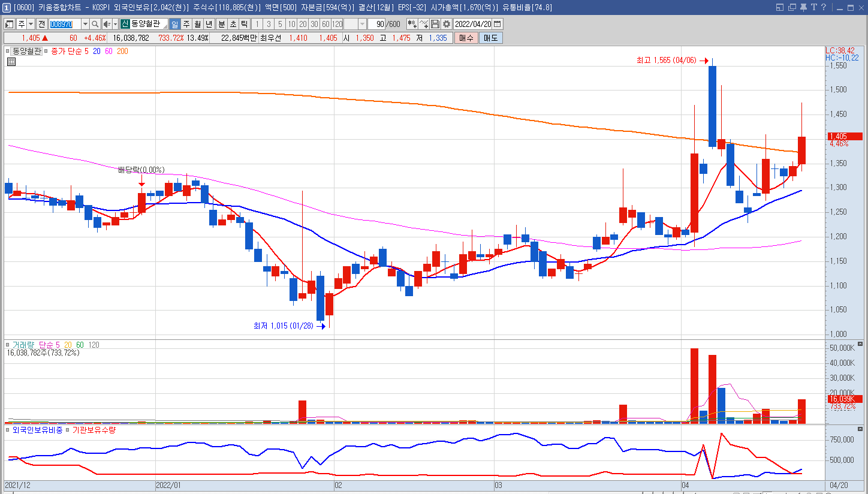
Task: Click the 주 chart type button
Action: (x=22, y=24)
